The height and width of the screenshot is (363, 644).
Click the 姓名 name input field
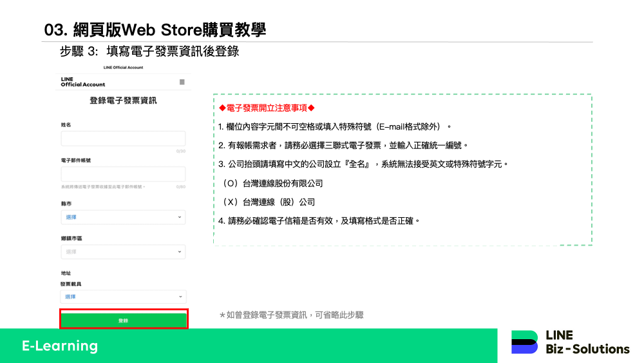pyautogui.click(x=123, y=139)
